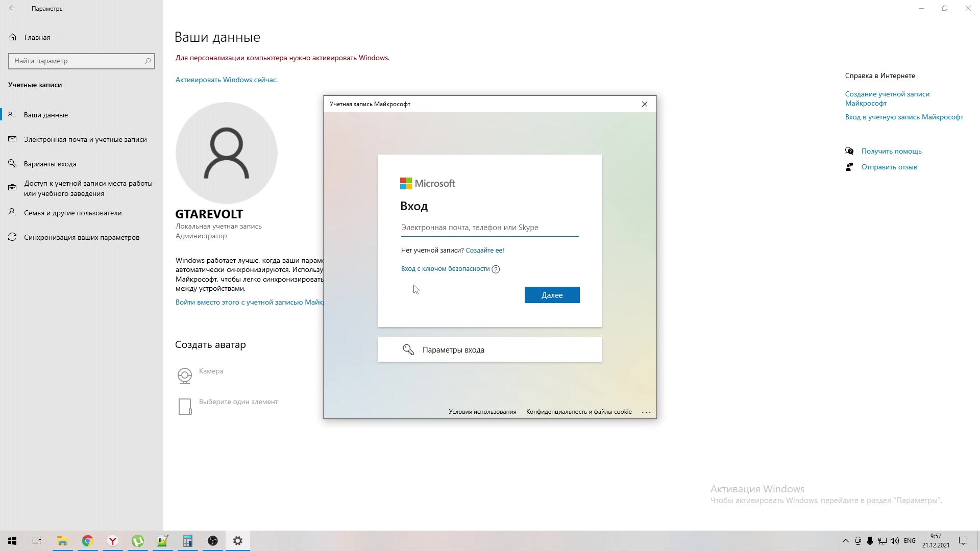Screen dimensions: 980x551
Task: Open Yandex Browser from the taskbar
Action: [x=113, y=541]
